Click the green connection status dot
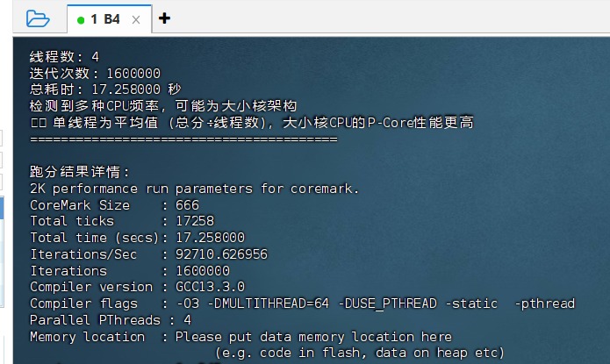This screenshot has width=610, height=364. coord(81,20)
